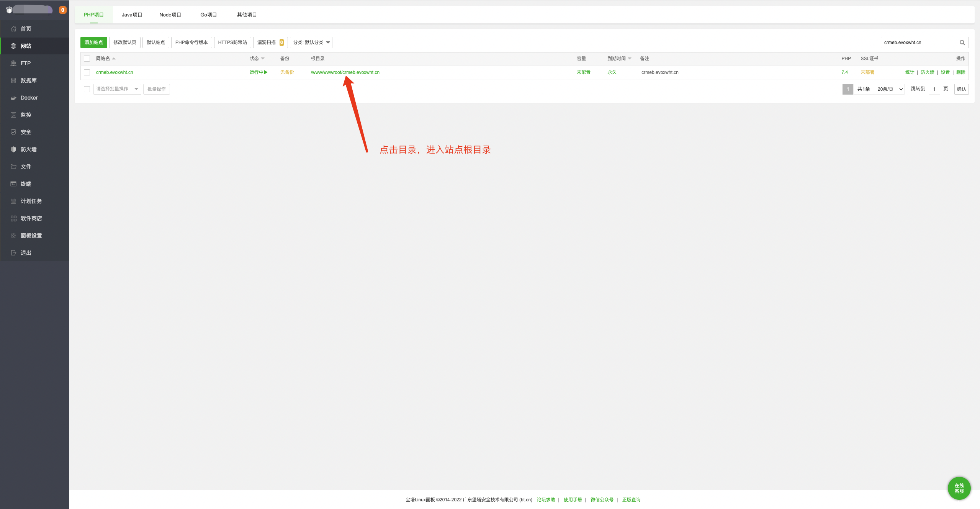Click the Docker whale icon in sidebar
Viewport: 980px width, 509px height.
13,98
